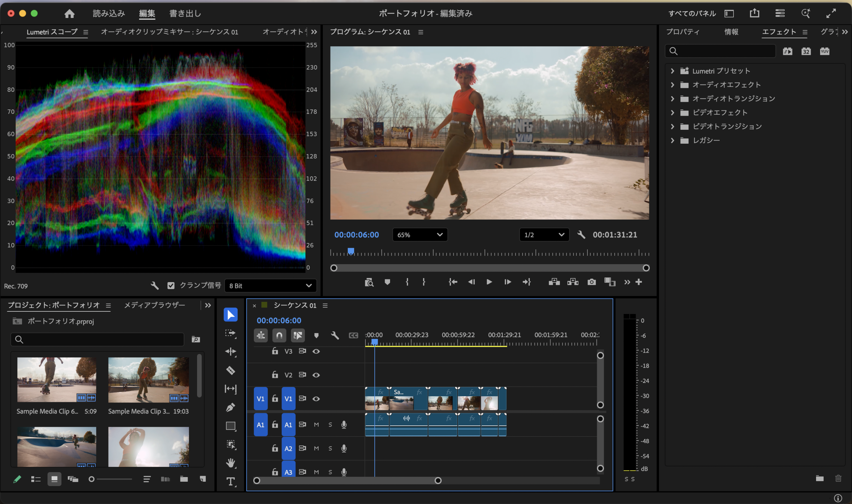Mute track A1

pos(316,424)
